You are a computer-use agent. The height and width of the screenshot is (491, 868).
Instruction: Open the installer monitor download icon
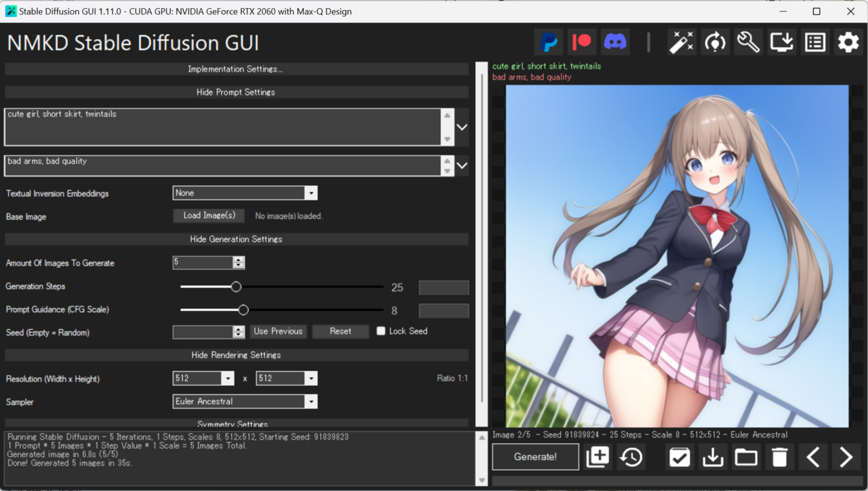pyautogui.click(x=782, y=43)
